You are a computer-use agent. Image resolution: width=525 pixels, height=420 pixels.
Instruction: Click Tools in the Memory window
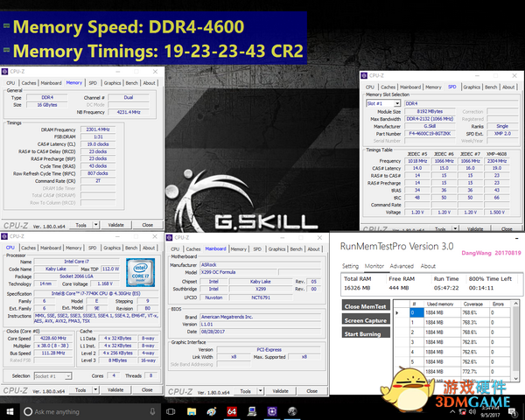(x=81, y=225)
